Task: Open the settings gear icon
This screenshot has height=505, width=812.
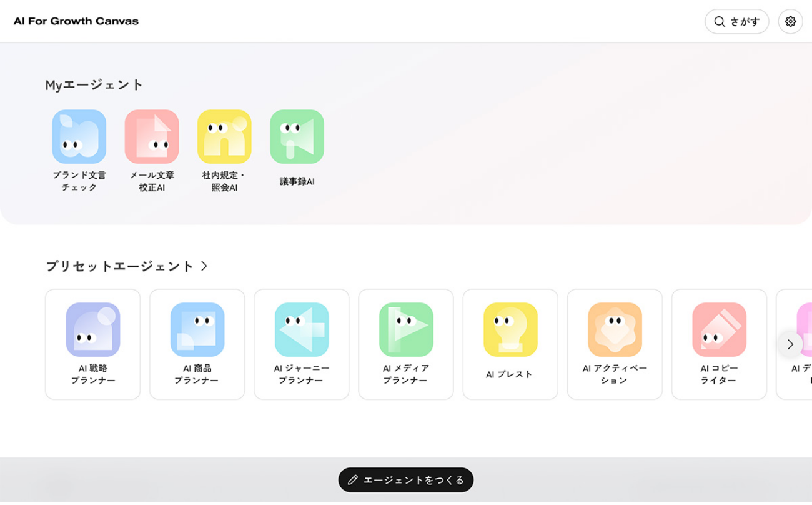Action: coord(790,21)
